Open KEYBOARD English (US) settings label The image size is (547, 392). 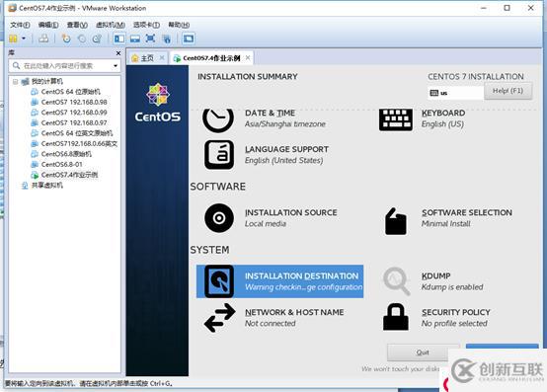(443, 118)
